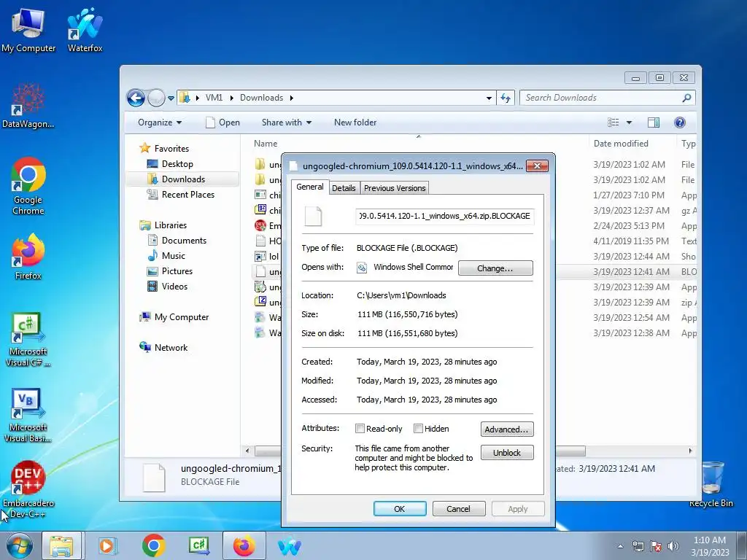Open Microsoft Visual C# desktop shortcut
Screen dimensions: 747x560
click(28, 339)
